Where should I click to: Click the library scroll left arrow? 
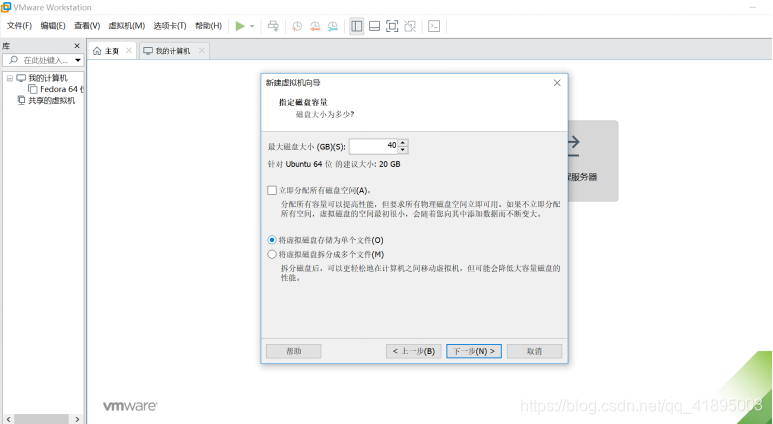tap(8, 419)
